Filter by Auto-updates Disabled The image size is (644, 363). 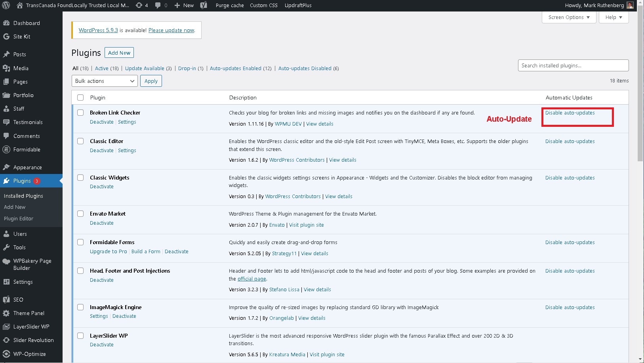point(305,68)
